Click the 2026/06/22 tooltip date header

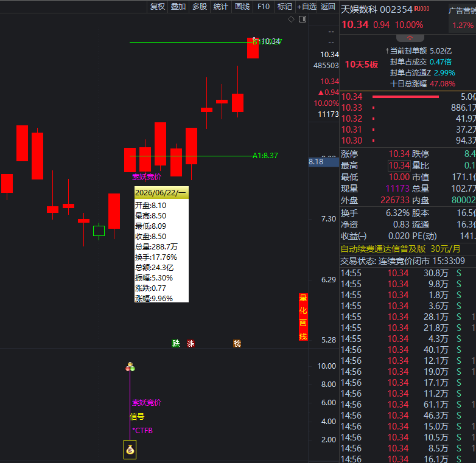click(x=161, y=193)
